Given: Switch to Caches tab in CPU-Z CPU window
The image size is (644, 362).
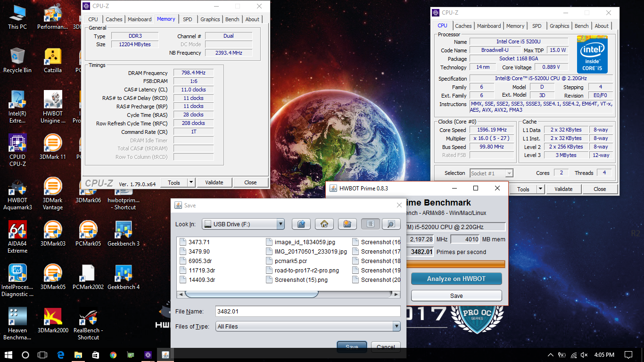Looking at the screenshot, I should coord(463,26).
